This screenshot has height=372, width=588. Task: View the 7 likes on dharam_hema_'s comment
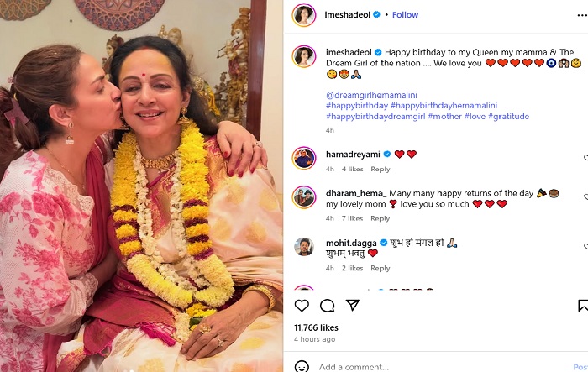pos(351,218)
